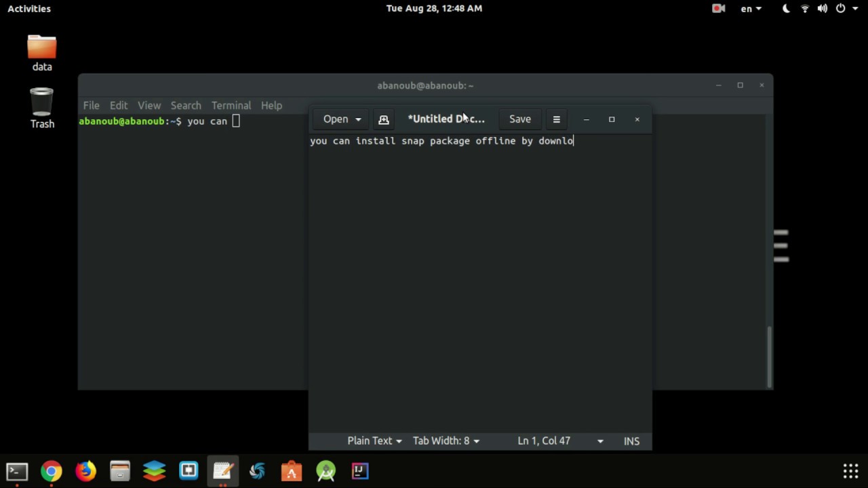The image size is (868, 488).
Task: Click the power icon in top bar
Action: coord(841,9)
